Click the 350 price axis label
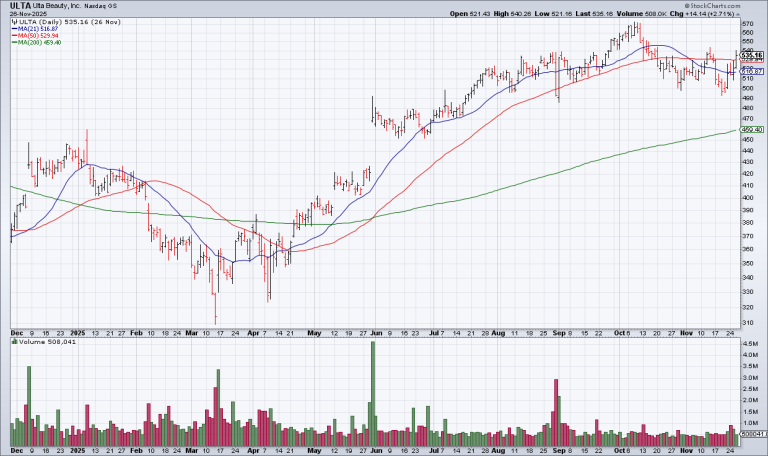 click(748, 264)
